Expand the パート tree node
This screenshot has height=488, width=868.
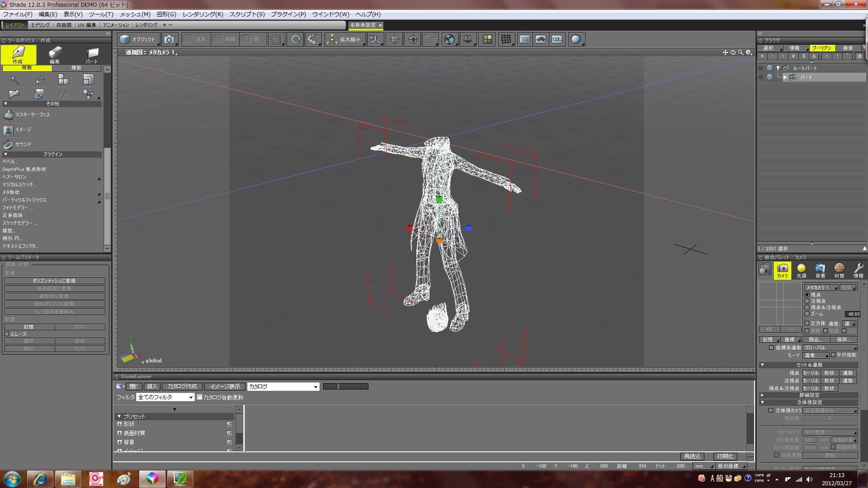785,77
